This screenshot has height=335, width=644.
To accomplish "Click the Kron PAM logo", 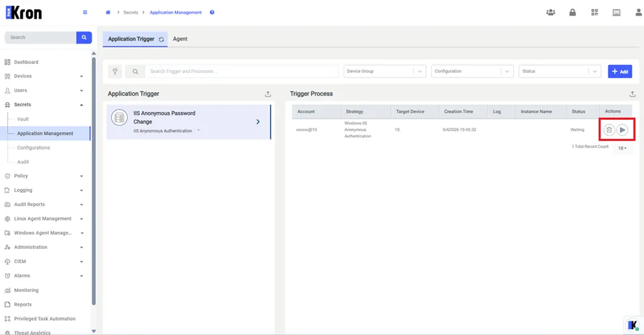I will click(24, 13).
